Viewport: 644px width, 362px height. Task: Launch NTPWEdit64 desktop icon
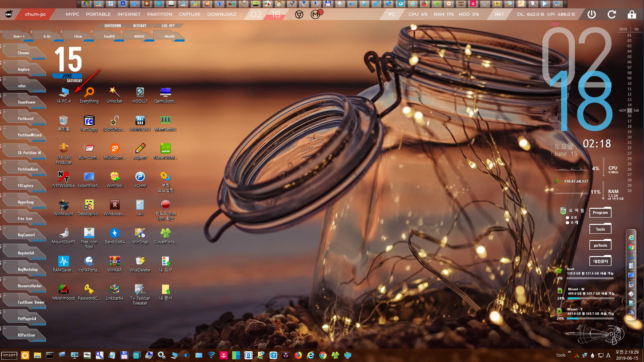pos(63,179)
